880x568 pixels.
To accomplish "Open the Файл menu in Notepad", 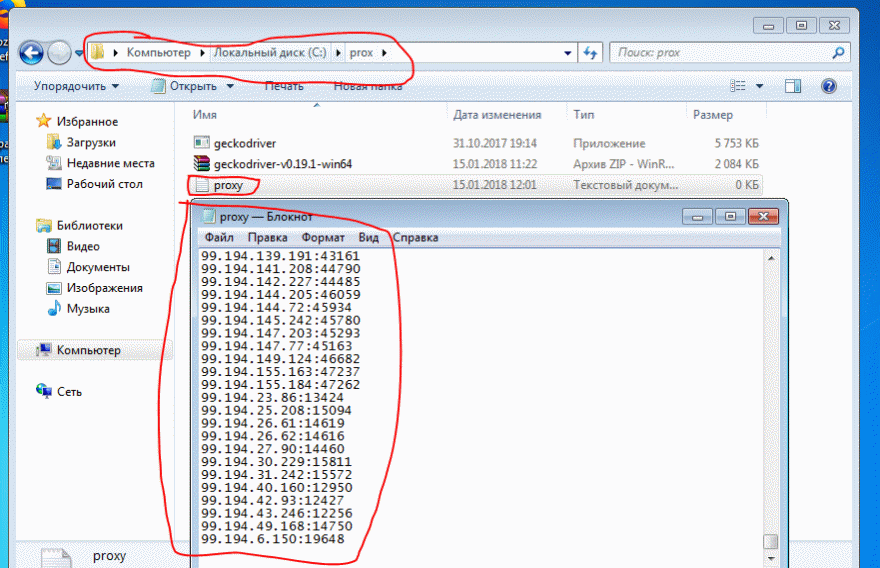I will click(x=219, y=237).
